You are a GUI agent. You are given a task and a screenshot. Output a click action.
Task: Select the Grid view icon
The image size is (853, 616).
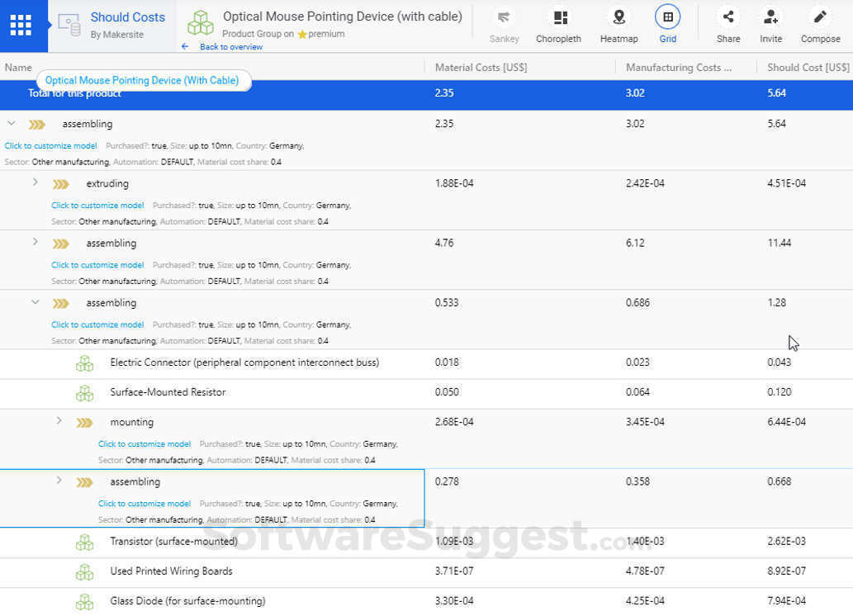pyautogui.click(x=667, y=17)
